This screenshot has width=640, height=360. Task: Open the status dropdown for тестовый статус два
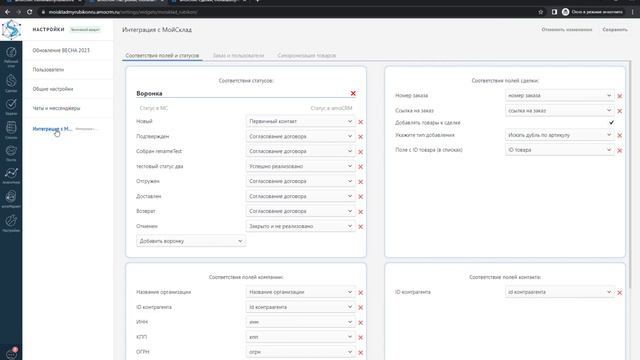point(300,166)
